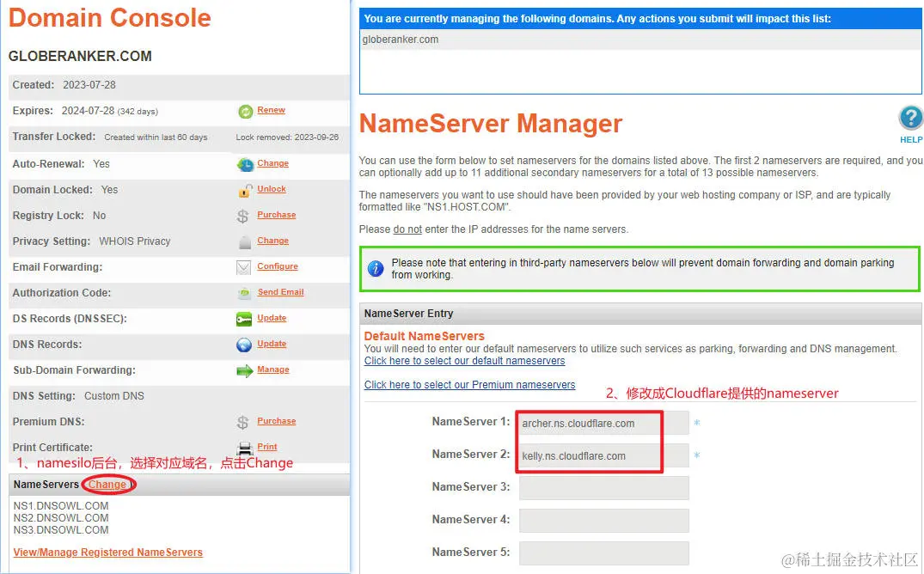This screenshot has height=574, width=924.
Task: Click the Unlock padlock icon
Action: point(248,189)
